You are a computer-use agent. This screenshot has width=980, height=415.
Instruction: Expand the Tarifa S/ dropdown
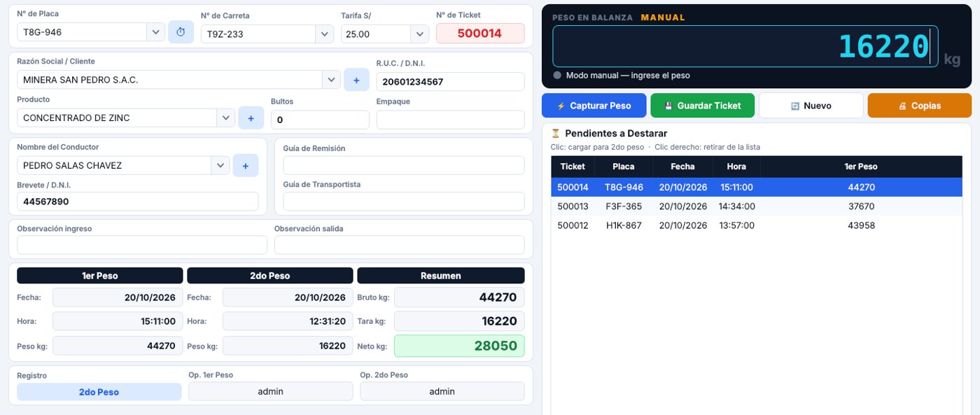click(x=420, y=34)
